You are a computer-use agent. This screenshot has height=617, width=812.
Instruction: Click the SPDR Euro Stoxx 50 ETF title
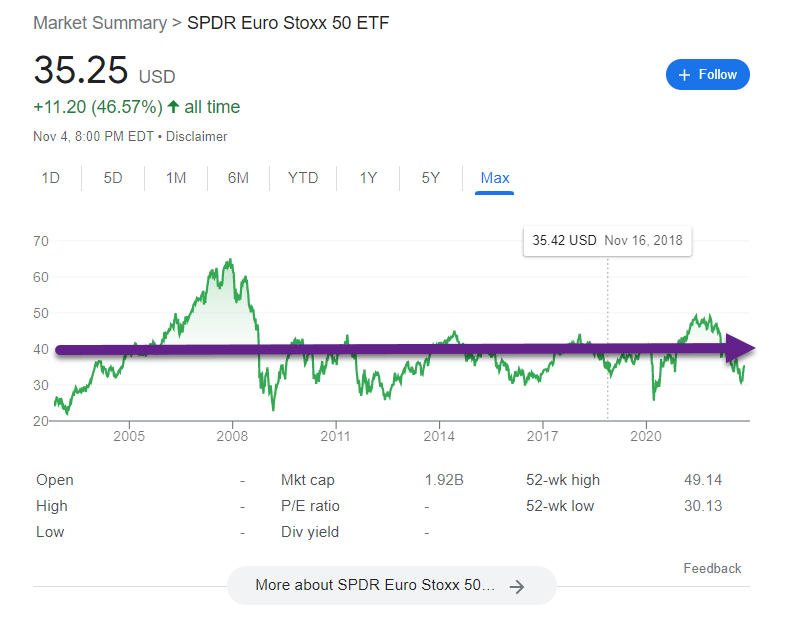tap(288, 23)
